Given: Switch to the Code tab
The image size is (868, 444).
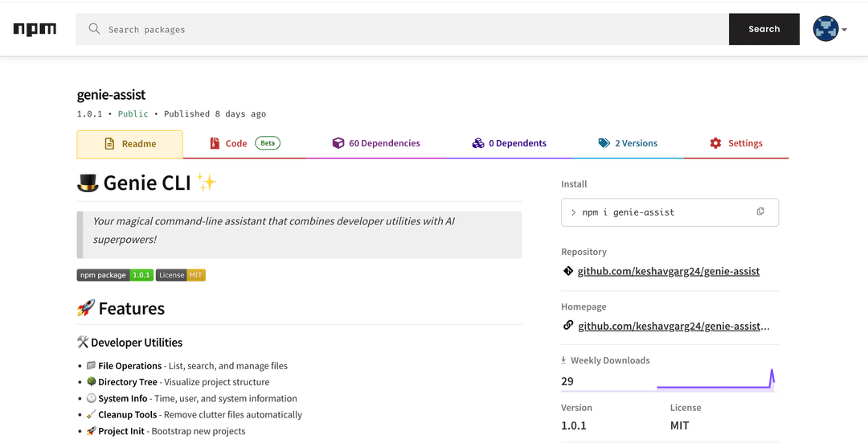Looking at the screenshot, I should (236, 143).
